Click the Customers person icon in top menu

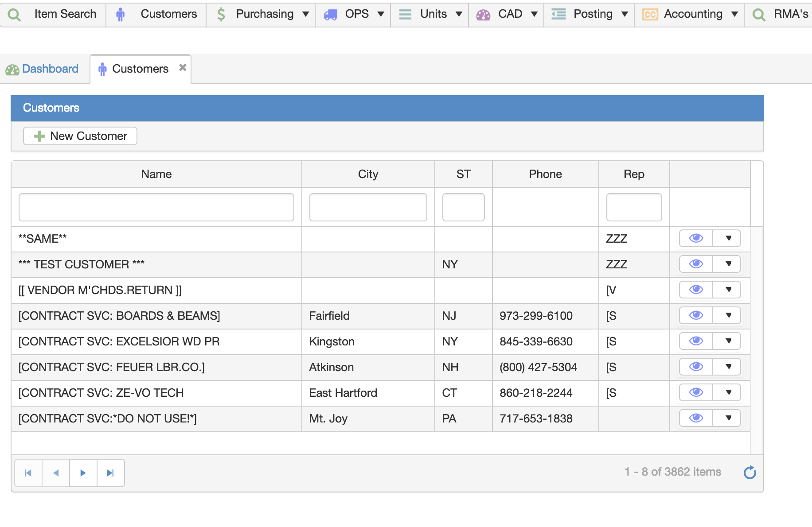pos(120,15)
